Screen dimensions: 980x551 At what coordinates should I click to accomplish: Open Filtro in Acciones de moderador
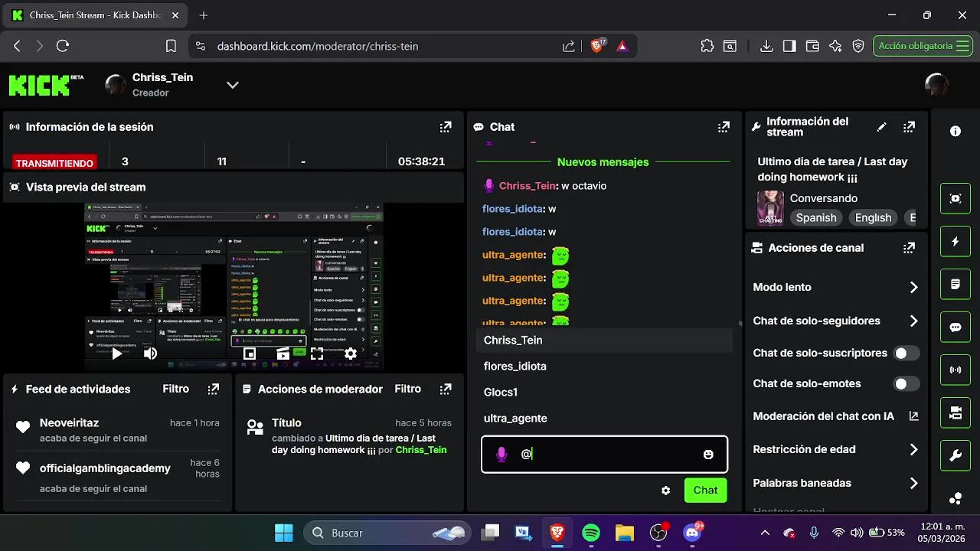[x=408, y=389]
